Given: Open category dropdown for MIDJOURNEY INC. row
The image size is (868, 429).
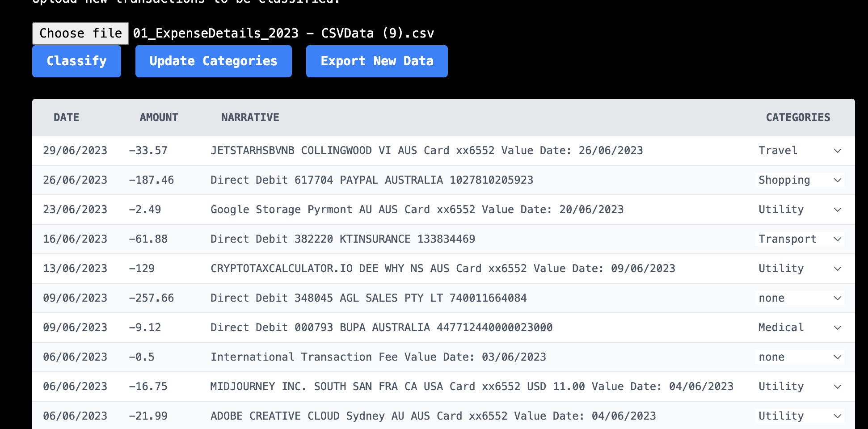Looking at the screenshot, I should coord(800,387).
